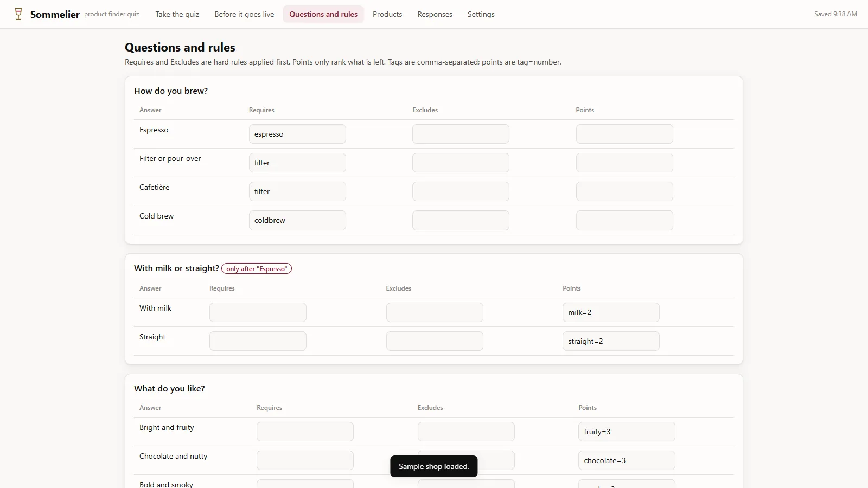Edit Requires field for Filter or pour-over
The image size is (868, 488).
297,163
